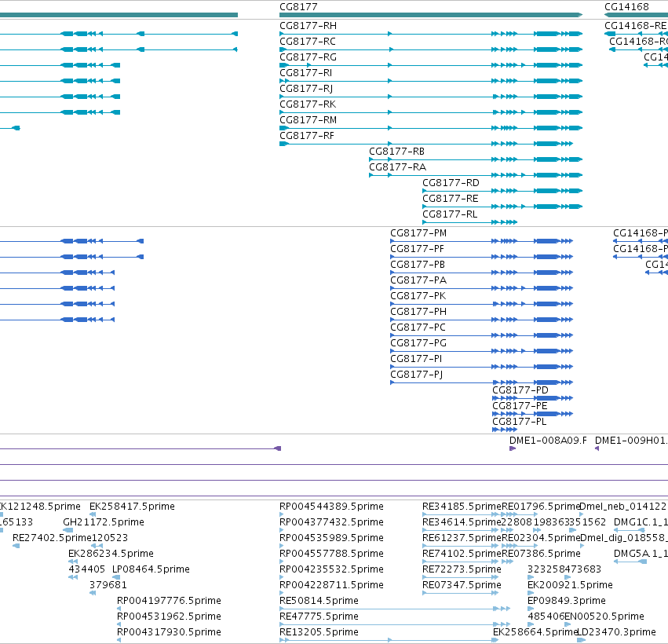Viewport: 668px width, 644px height.
Task: Open EST RE74102.5prime
Action: (462, 554)
